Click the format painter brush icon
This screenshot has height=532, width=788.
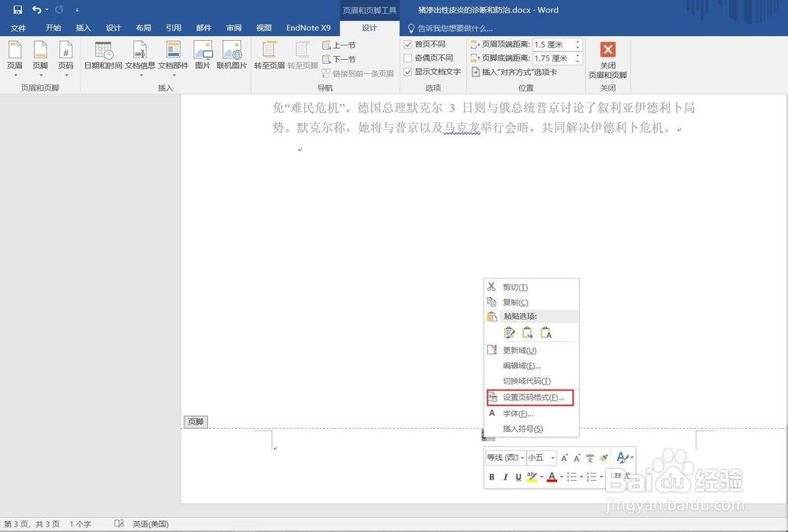coord(604,458)
